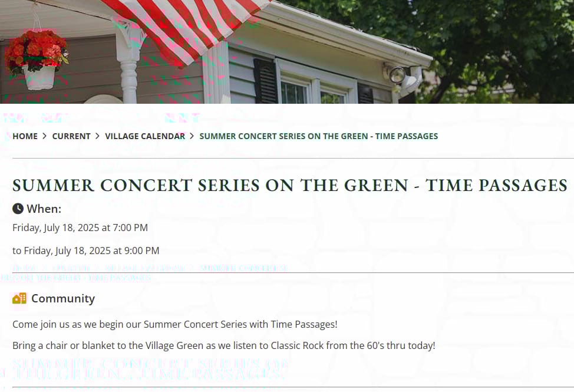This screenshot has width=574, height=392.
Task: Click the chevron after VILLAGE CALENDAR breadcrumb
Action: click(192, 136)
